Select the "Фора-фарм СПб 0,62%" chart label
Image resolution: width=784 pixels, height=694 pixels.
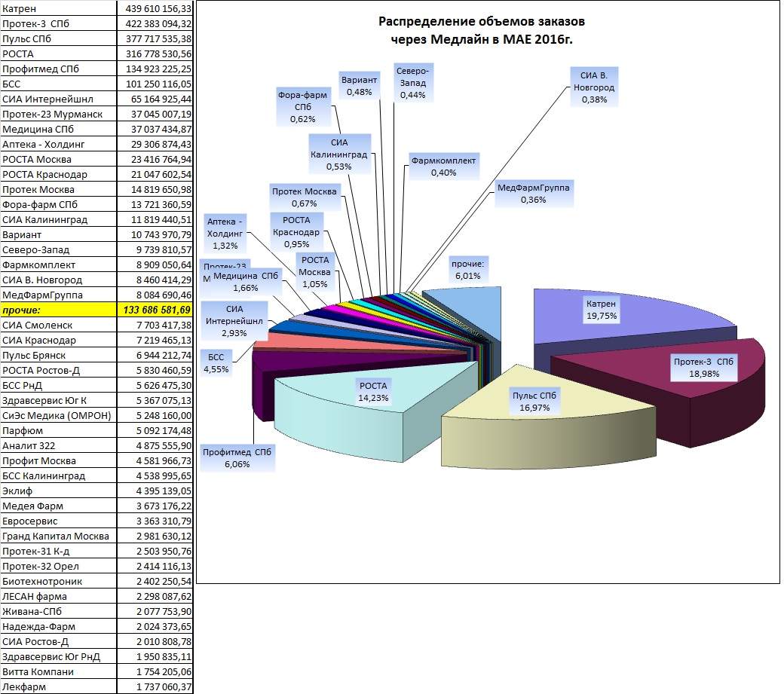(302, 107)
